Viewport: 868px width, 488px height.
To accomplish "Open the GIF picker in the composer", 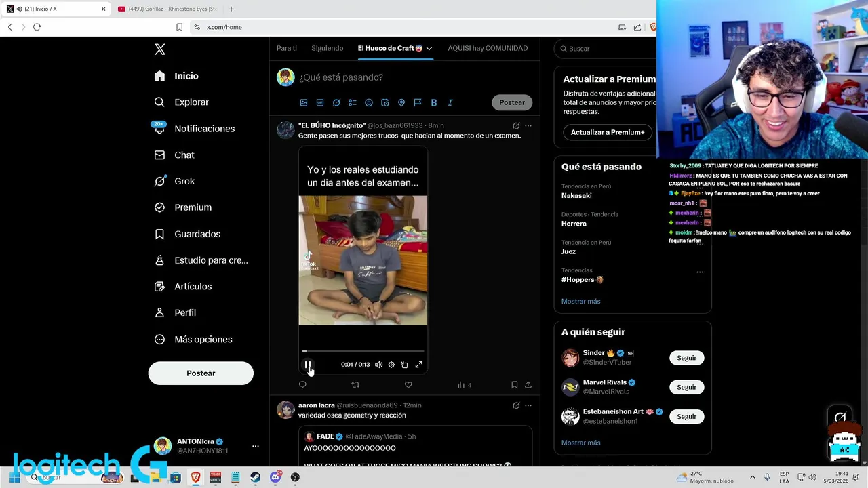I will [x=320, y=102].
